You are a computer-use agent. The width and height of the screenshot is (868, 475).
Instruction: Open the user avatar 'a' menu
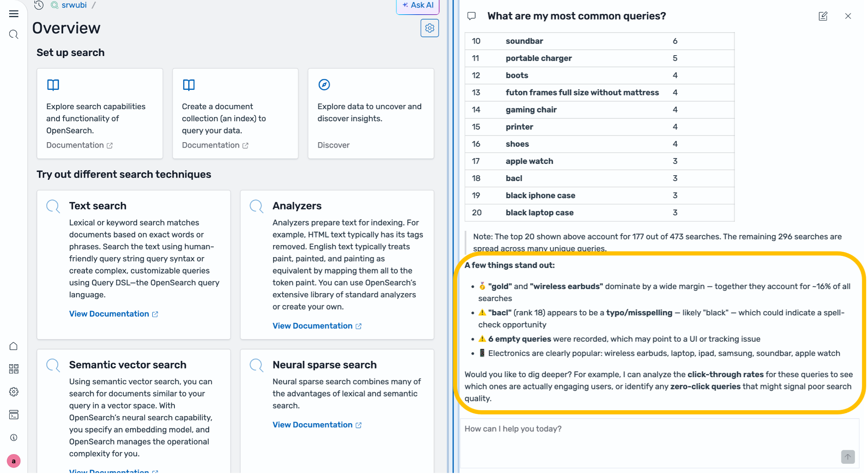click(14, 461)
